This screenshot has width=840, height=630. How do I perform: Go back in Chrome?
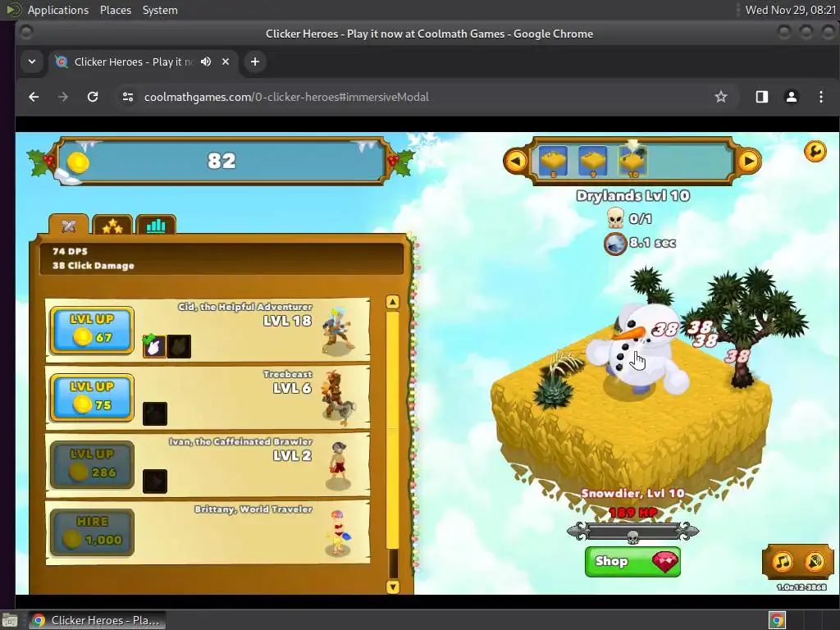(x=34, y=97)
